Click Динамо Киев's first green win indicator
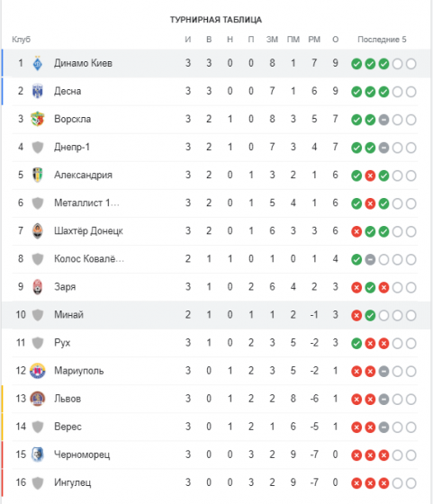This screenshot has width=433, height=504. (x=356, y=64)
